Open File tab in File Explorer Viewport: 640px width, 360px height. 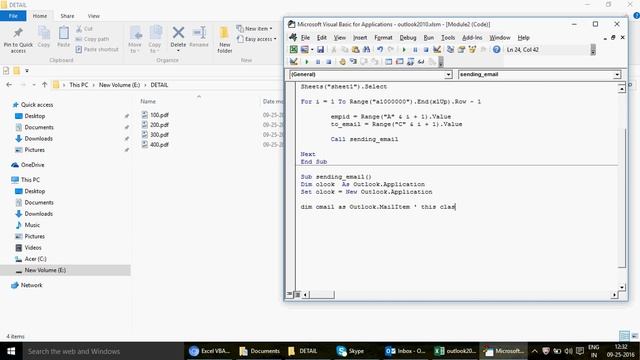[x=13, y=16]
